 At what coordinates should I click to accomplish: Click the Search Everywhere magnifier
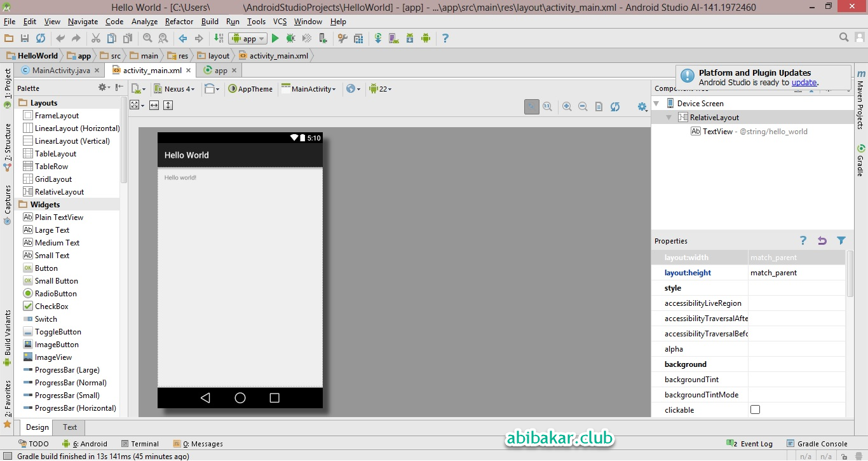click(844, 38)
